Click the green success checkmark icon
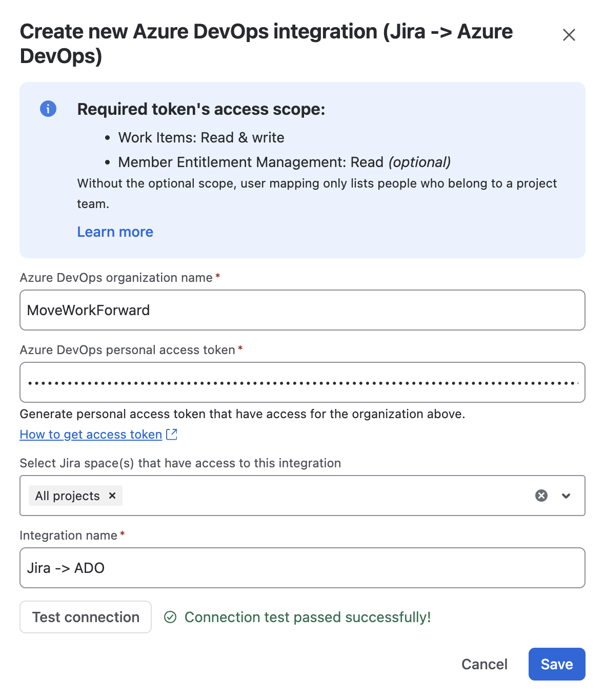605x700 pixels. (170, 617)
